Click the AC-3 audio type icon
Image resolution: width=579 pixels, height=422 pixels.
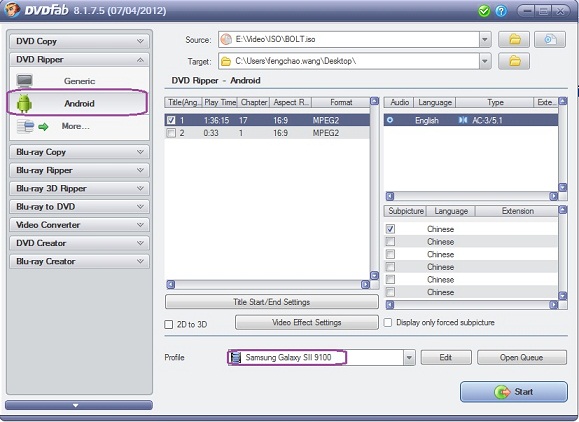463,120
